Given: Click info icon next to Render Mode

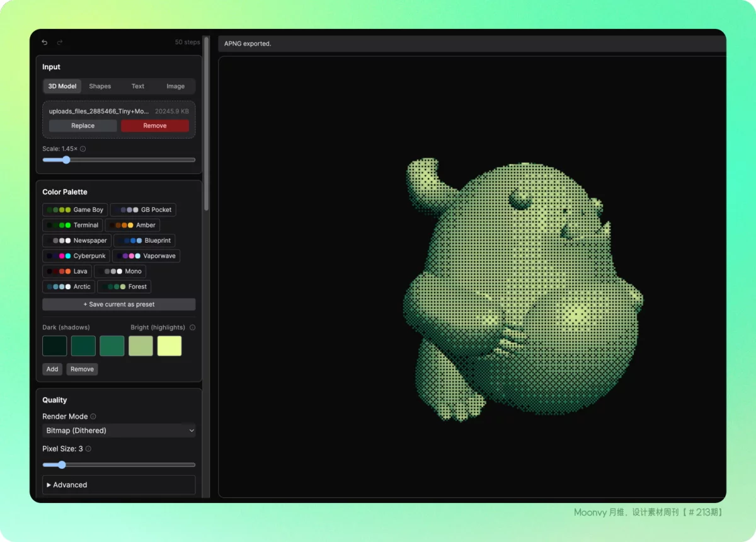Looking at the screenshot, I should (x=93, y=417).
